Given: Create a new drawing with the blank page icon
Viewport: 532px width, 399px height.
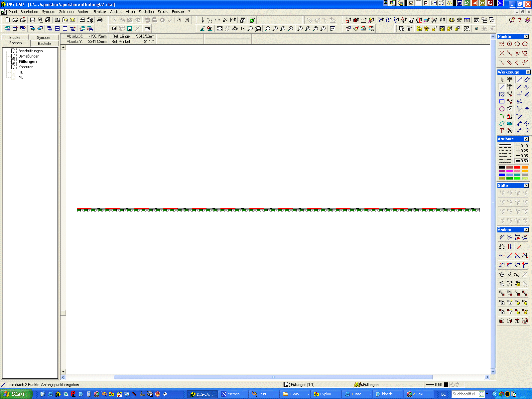Looking at the screenshot, I should pyautogui.click(x=7, y=20).
